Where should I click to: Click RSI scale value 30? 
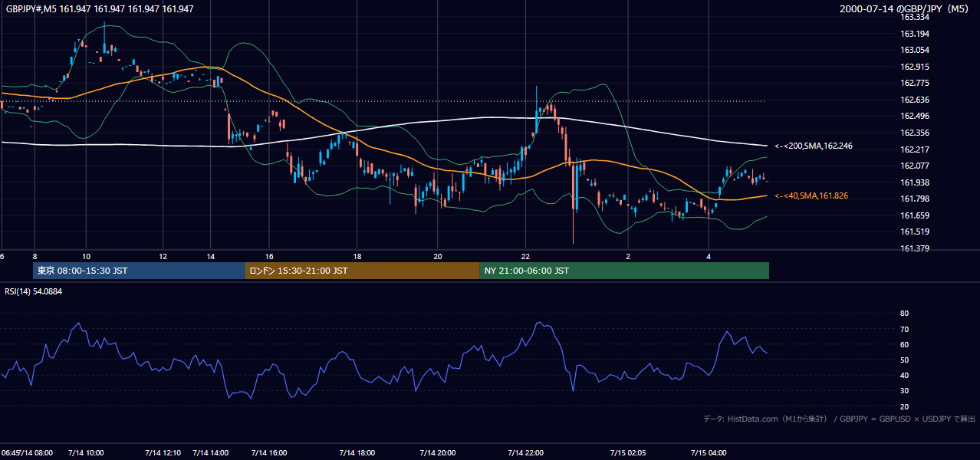click(904, 391)
